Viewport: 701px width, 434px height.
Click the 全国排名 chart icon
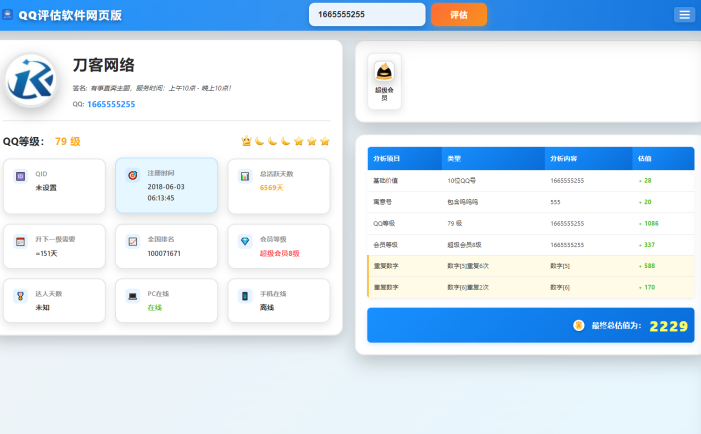(132, 241)
